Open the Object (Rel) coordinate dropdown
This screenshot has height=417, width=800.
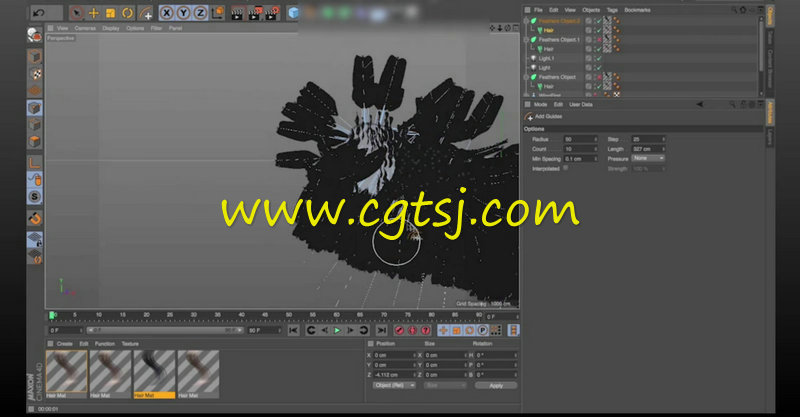[x=394, y=385]
